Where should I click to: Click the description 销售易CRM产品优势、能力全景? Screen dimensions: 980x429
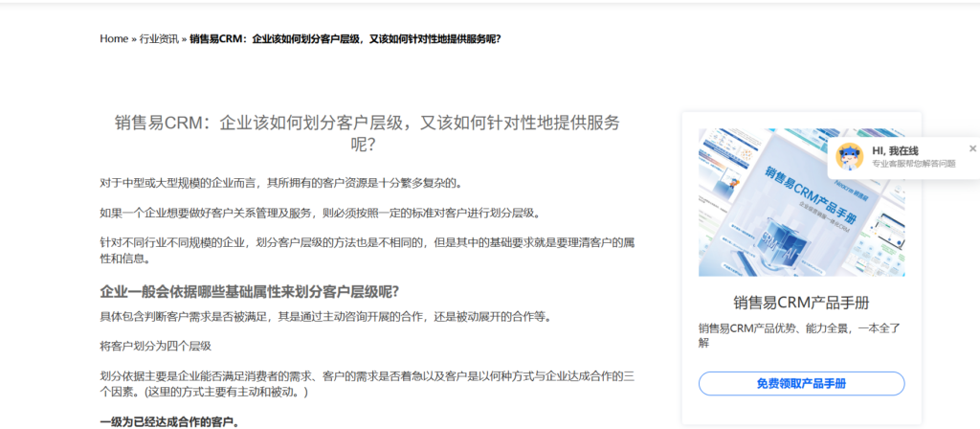[x=801, y=334]
